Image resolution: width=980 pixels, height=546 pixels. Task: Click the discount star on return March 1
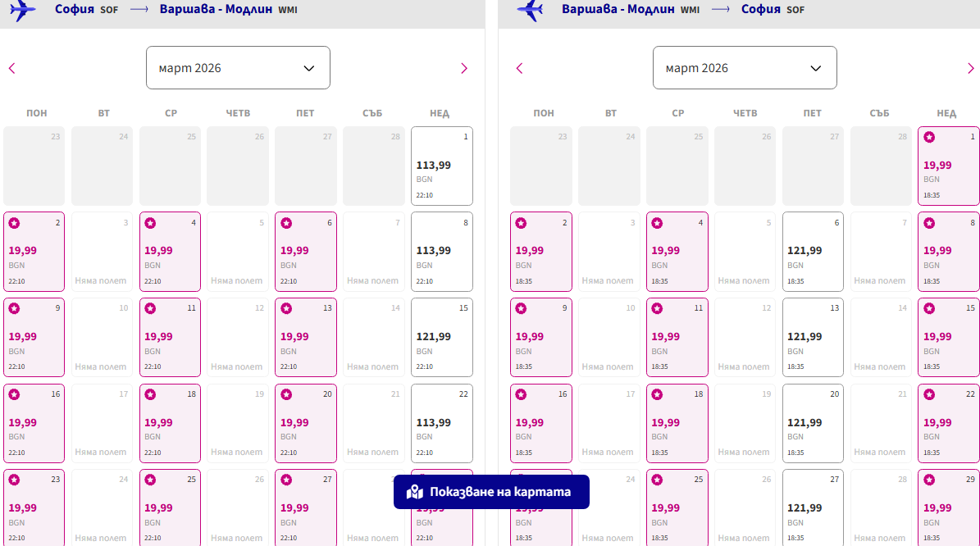point(929,137)
